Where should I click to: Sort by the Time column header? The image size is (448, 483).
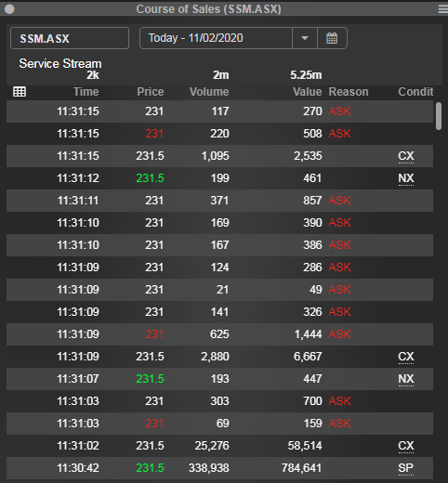click(x=86, y=92)
